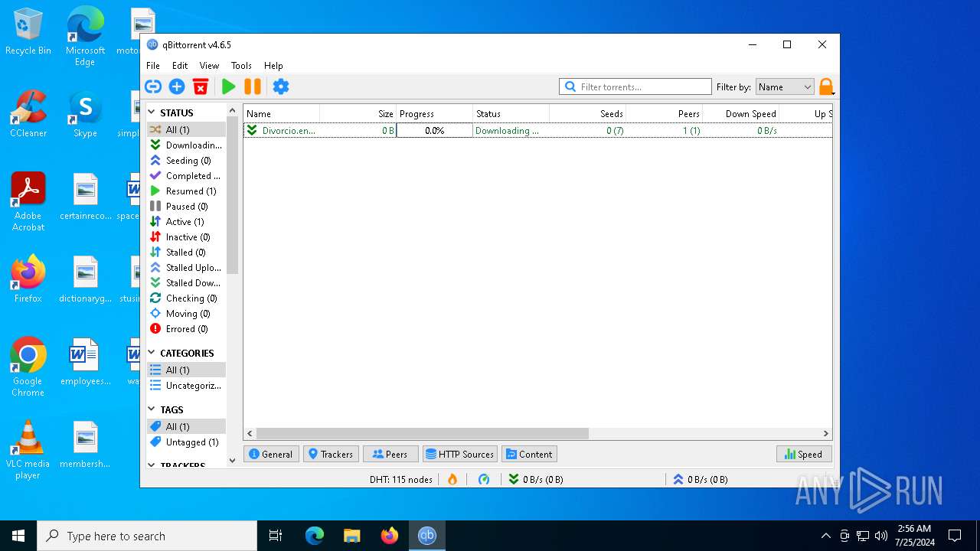Viewport: 980px width, 551px height.
Task: Click the torrent list horizontal scrollbar
Action: tap(422, 433)
